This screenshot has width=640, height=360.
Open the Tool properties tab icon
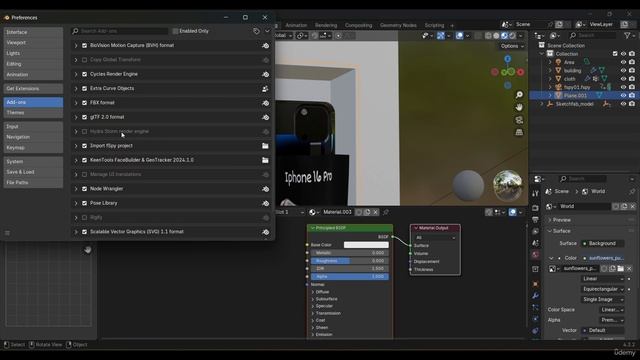coord(536,193)
